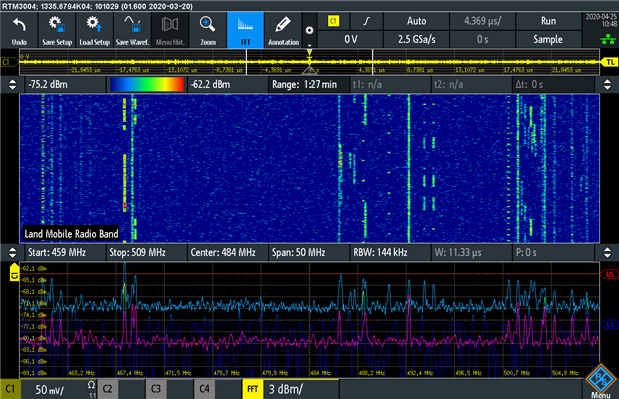Select the t2: n/a cursor field
Image resolution: width=619 pixels, height=399 pixels.
471,84
